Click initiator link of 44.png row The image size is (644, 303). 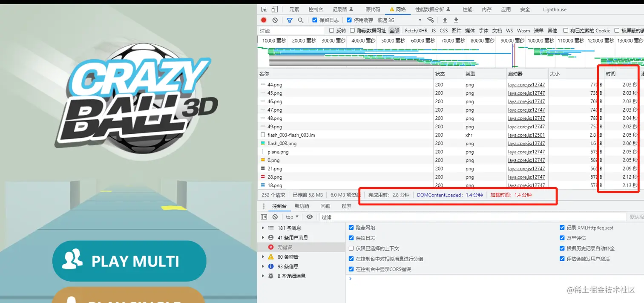tap(526, 84)
